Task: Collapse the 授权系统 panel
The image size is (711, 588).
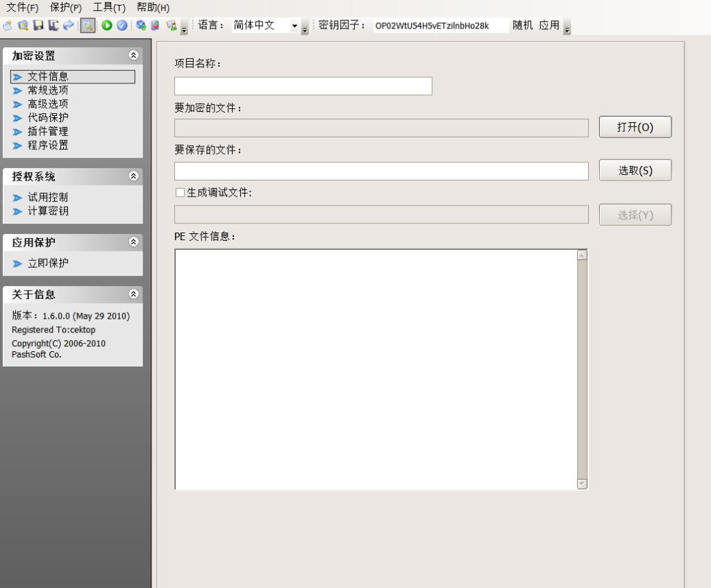Action: click(x=133, y=176)
